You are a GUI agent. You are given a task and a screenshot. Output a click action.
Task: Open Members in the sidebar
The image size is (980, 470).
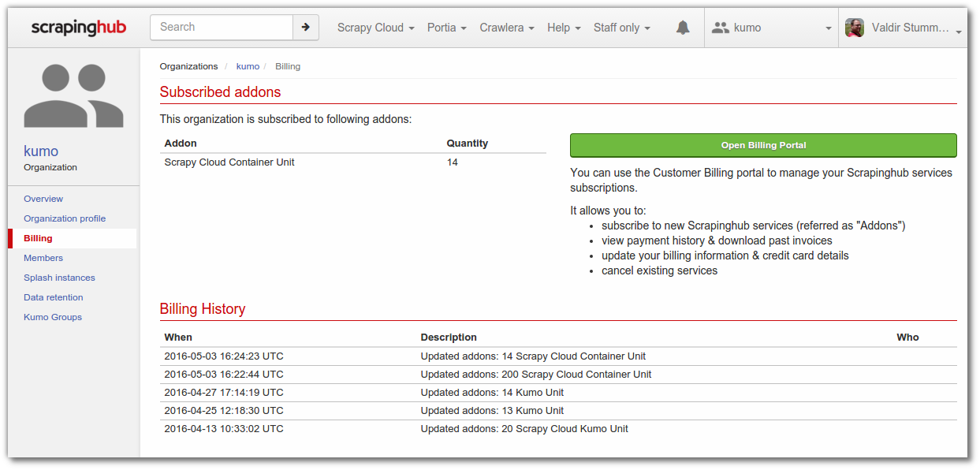(x=43, y=258)
